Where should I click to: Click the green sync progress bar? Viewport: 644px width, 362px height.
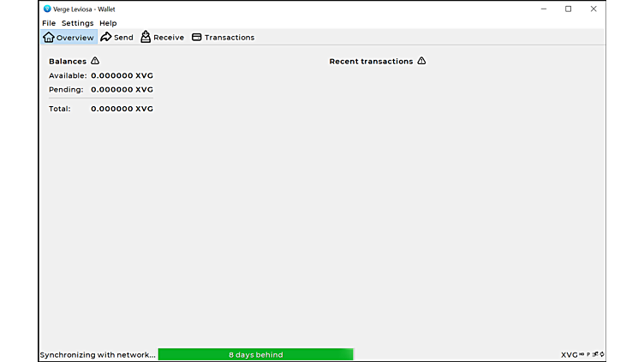coord(255,354)
